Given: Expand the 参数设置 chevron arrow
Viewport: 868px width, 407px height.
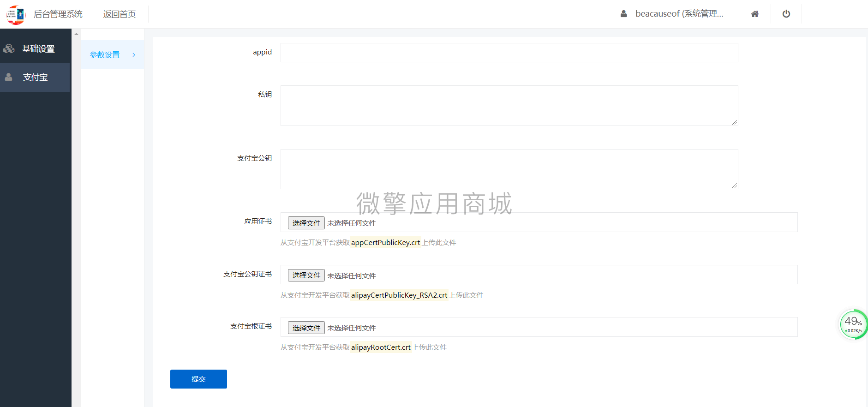Looking at the screenshot, I should tap(134, 55).
